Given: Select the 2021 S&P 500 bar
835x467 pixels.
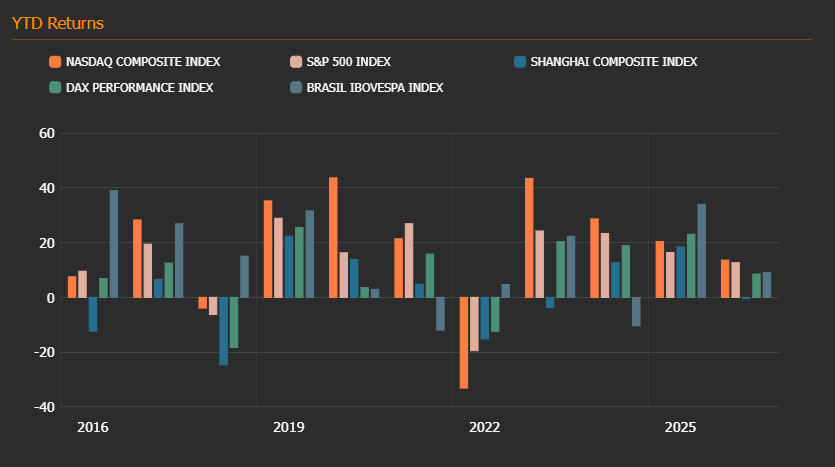Looking at the screenshot, I should click(409, 260).
